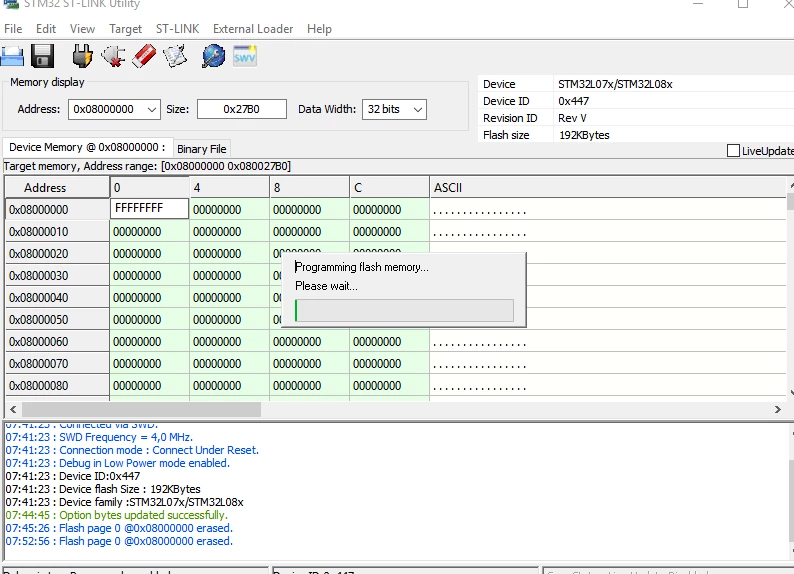Click the Disconnect from target icon
Image resolution: width=794 pixels, height=574 pixels.
click(113, 56)
